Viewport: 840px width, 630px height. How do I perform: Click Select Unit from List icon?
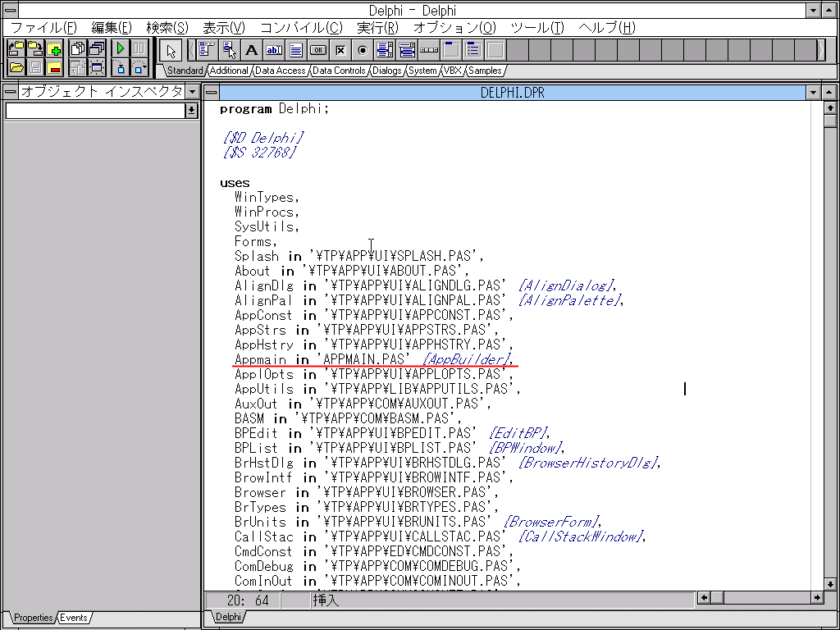coord(78,48)
